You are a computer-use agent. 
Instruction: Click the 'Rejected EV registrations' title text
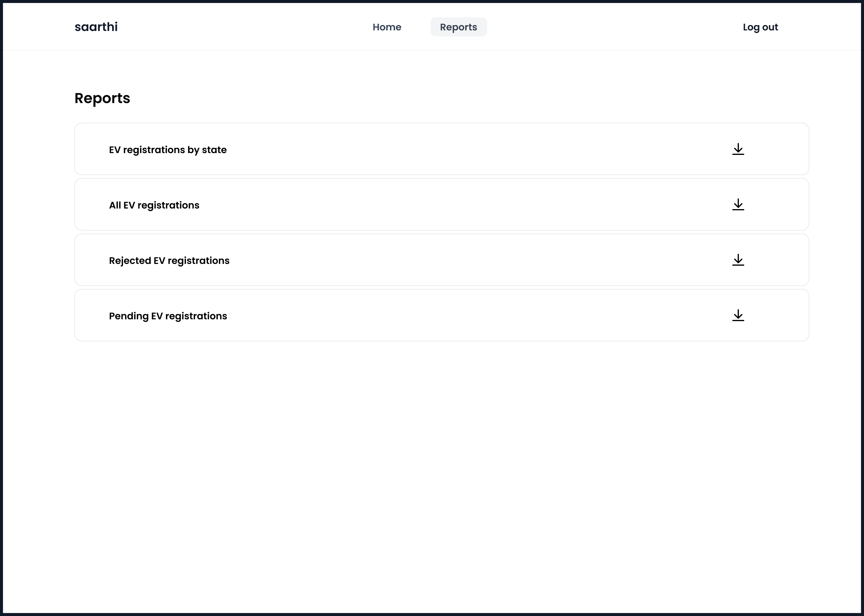(169, 261)
